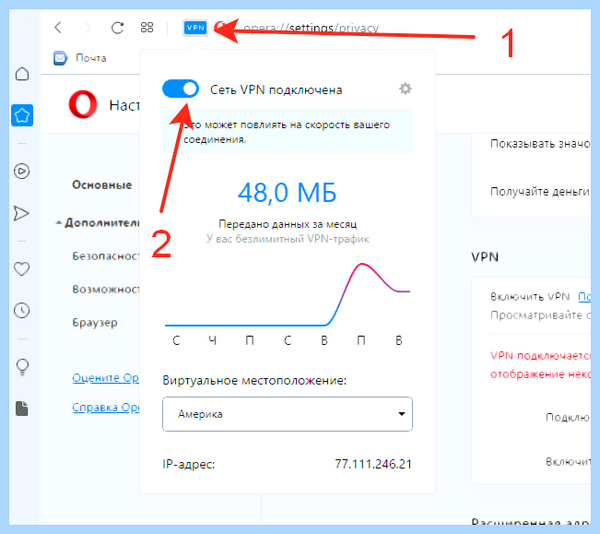Click the Включить VPN setting label
Screen dimensions: 600x534
pos(530,296)
